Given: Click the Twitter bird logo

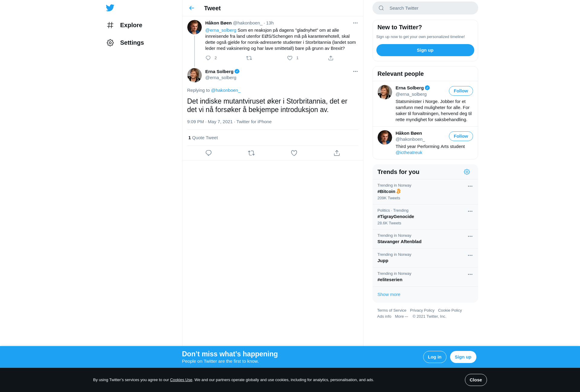Looking at the screenshot, I should 110,8.
